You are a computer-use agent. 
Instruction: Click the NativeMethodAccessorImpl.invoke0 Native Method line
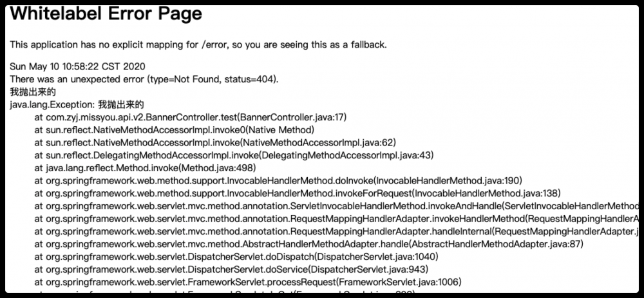pyautogui.click(x=166, y=129)
